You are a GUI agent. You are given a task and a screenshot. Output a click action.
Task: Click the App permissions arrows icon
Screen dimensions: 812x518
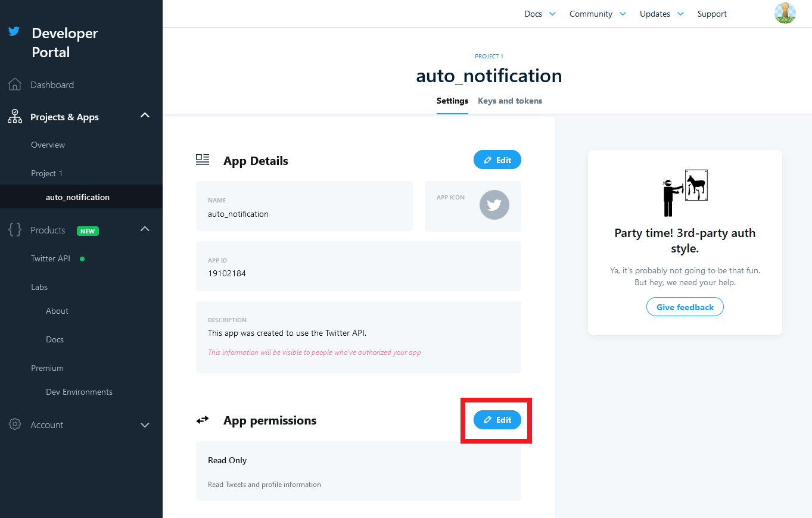[203, 420]
